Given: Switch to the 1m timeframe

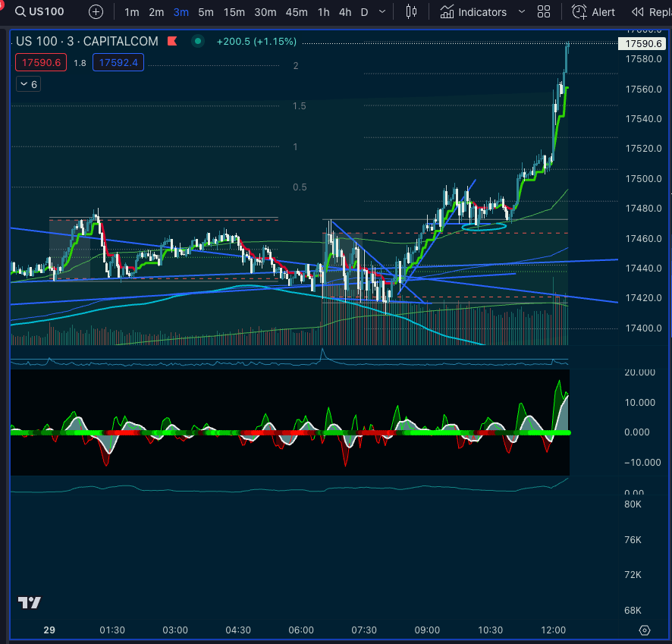Looking at the screenshot, I should 131,12.
